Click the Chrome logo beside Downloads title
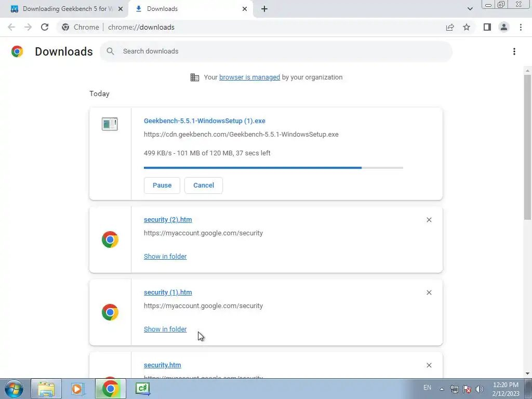Image resolution: width=532 pixels, height=399 pixels. click(17, 51)
